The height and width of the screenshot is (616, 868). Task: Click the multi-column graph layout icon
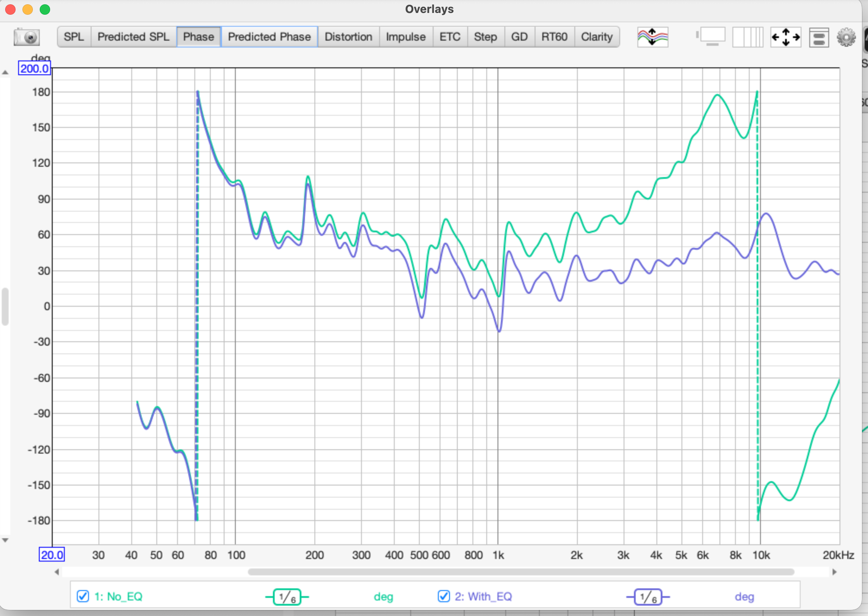coord(748,37)
